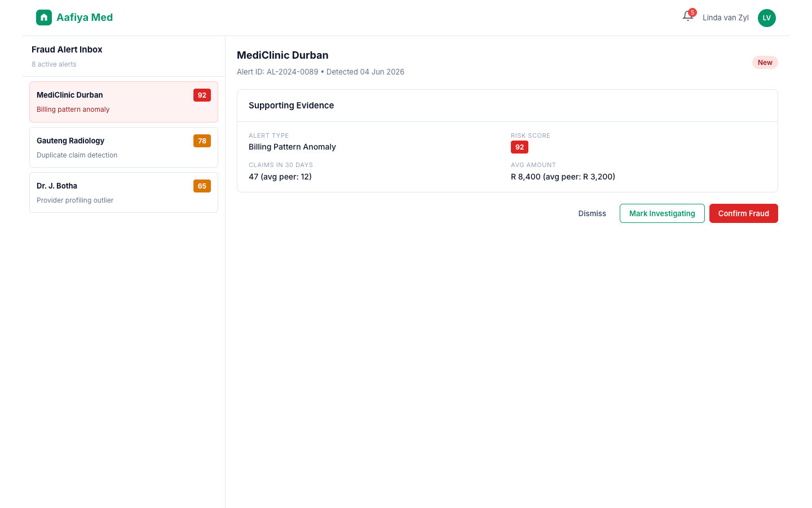
Task: Click the Provider profiling outlier subtitle
Action: [75, 200]
